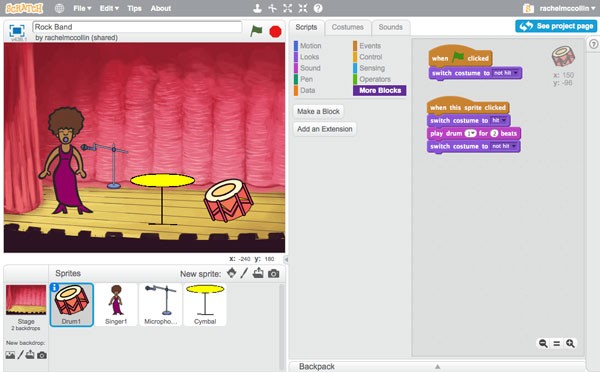Open the drum number dropdown in block
The height and width of the screenshot is (372, 600).
(x=470, y=133)
